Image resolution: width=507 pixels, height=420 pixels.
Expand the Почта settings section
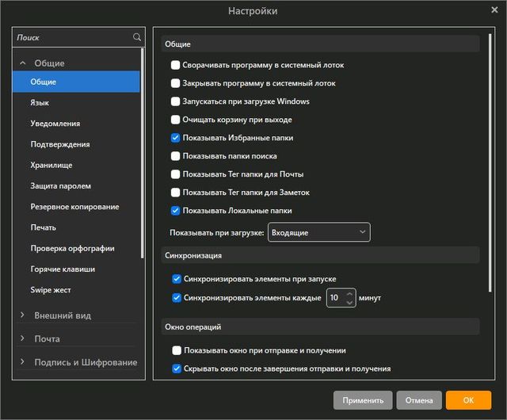point(22,339)
